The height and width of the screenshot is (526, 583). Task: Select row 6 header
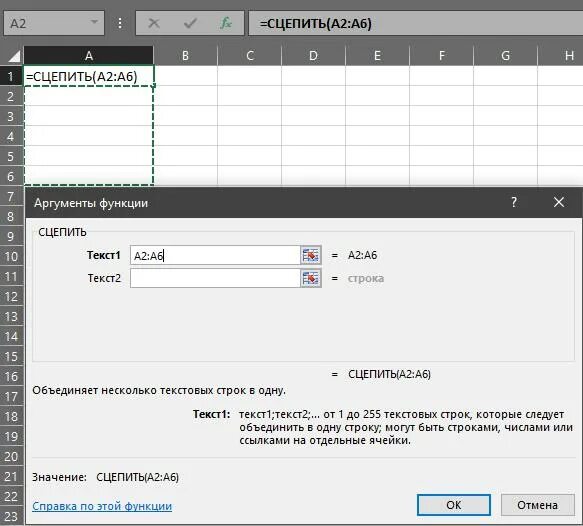pyautogui.click(x=11, y=176)
